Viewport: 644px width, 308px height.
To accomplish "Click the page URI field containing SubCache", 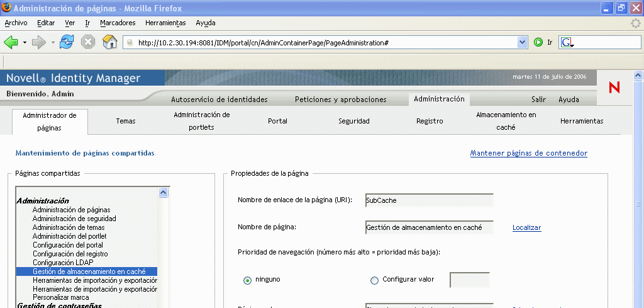I will (429, 200).
